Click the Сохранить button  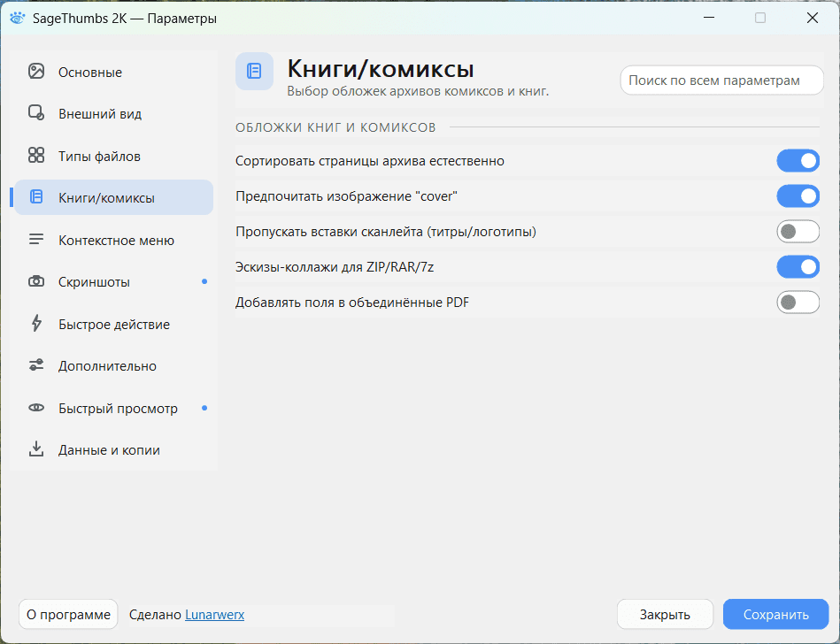click(775, 614)
